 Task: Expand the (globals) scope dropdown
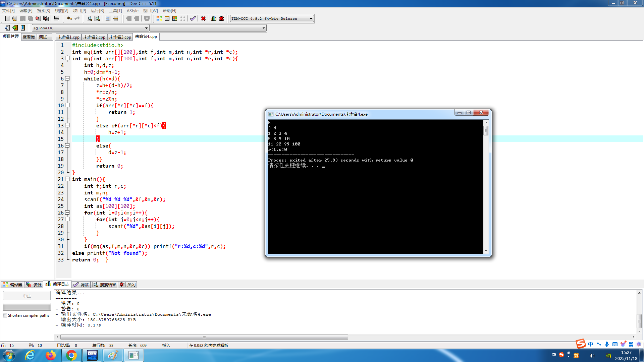click(146, 28)
